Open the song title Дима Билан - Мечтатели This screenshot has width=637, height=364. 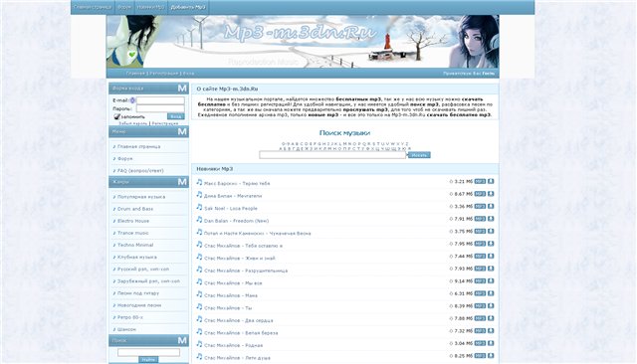(233, 196)
